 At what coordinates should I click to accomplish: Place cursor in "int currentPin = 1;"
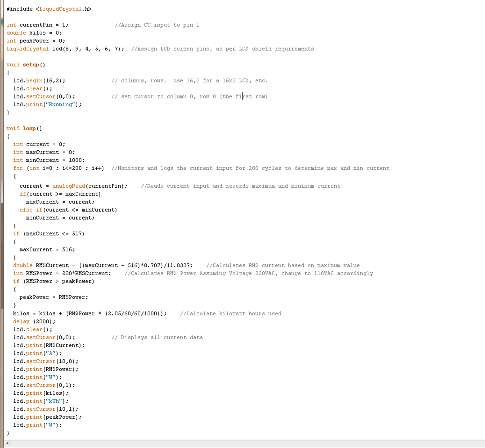[x=37, y=25]
